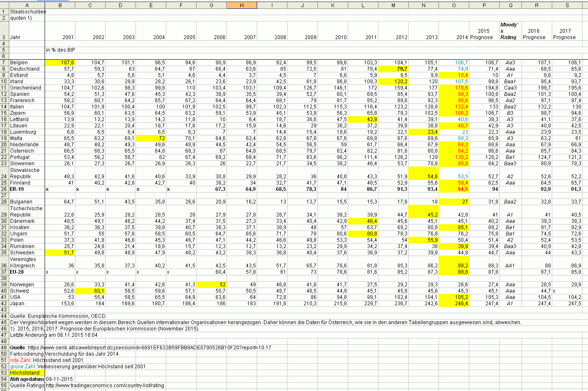The width and height of the screenshot is (588, 391).
Task: Select Griechenland's 2014 value 178,6
Action: pyautogui.click(x=454, y=88)
